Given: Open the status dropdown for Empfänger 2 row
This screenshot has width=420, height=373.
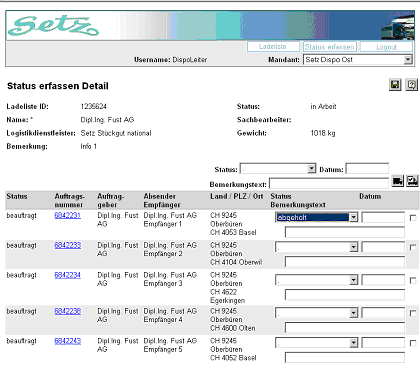Looking at the screenshot, I should click(317, 247).
